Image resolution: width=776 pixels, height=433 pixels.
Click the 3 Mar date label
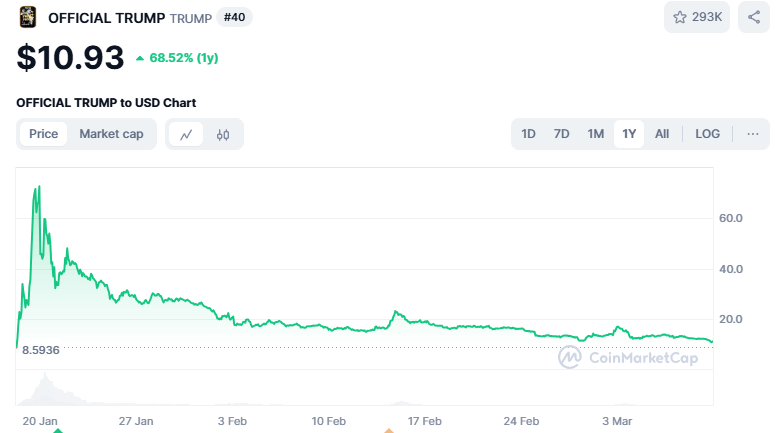pyautogui.click(x=617, y=421)
